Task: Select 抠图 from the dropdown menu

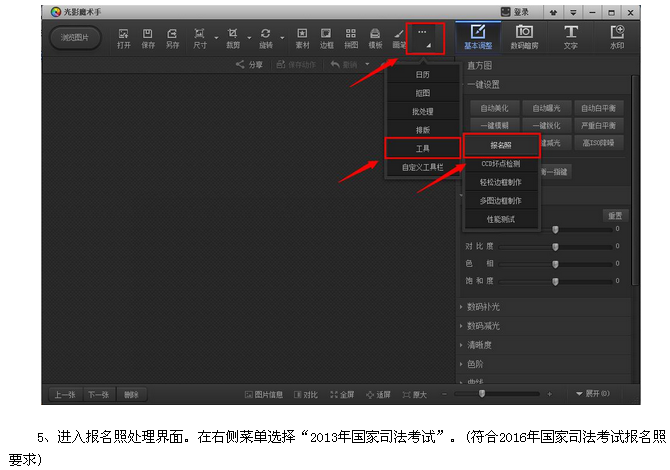Action: click(423, 93)
